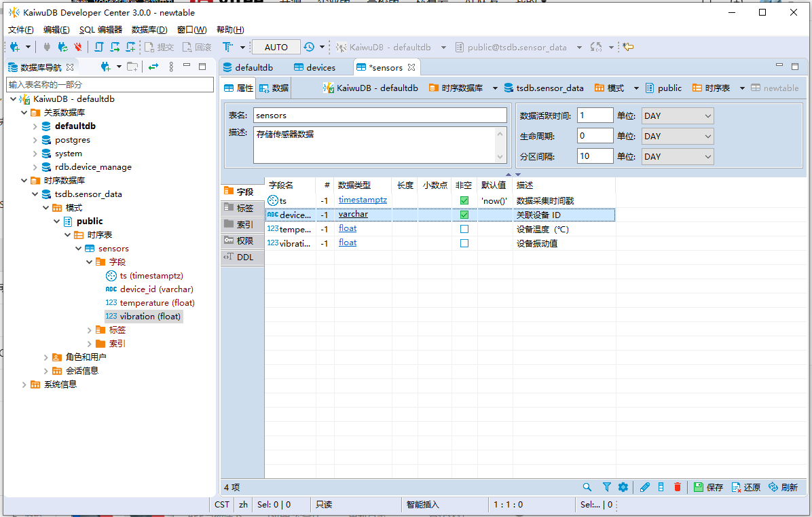This screenshot has height=517, width=812.
Task: Click the 还原 revert button
Action: pos(745,487)
